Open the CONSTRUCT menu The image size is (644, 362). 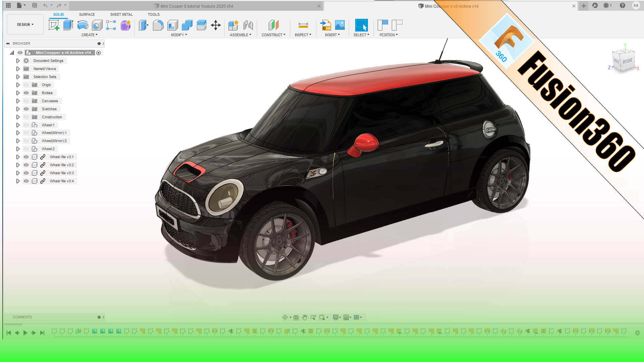(x=273, y=35)
